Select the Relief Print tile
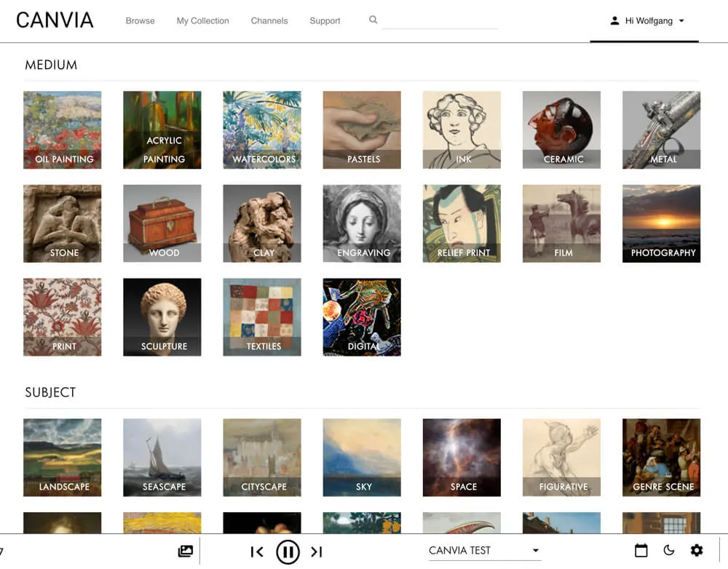Image resolution: width=728 pixels, height=569 pixels. click(x=462, y=223)
